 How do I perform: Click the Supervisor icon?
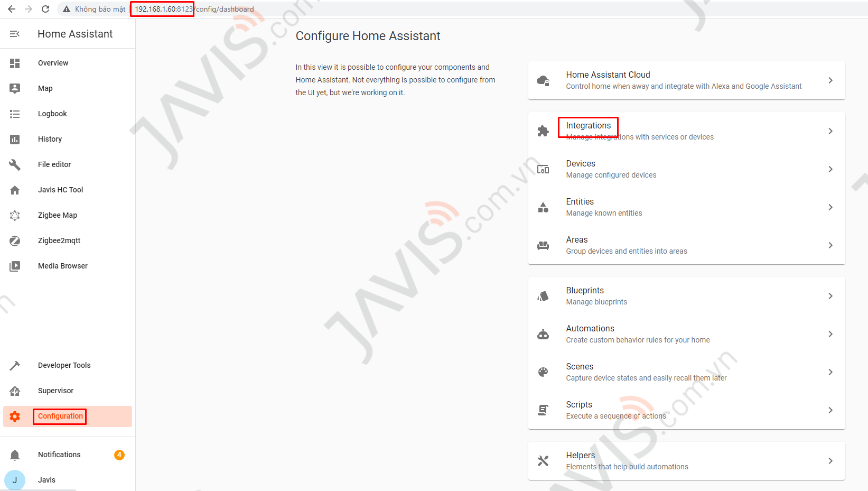[x=15, y=391]
